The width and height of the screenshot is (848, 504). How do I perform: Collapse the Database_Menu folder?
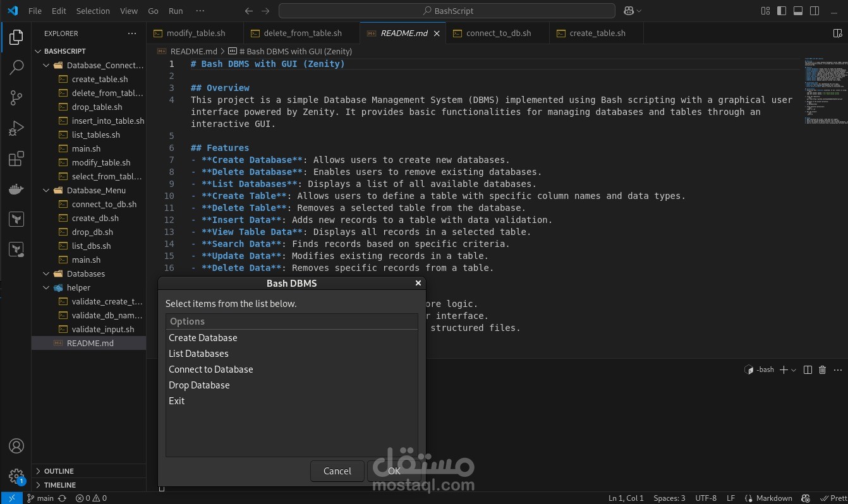(88, 190)
